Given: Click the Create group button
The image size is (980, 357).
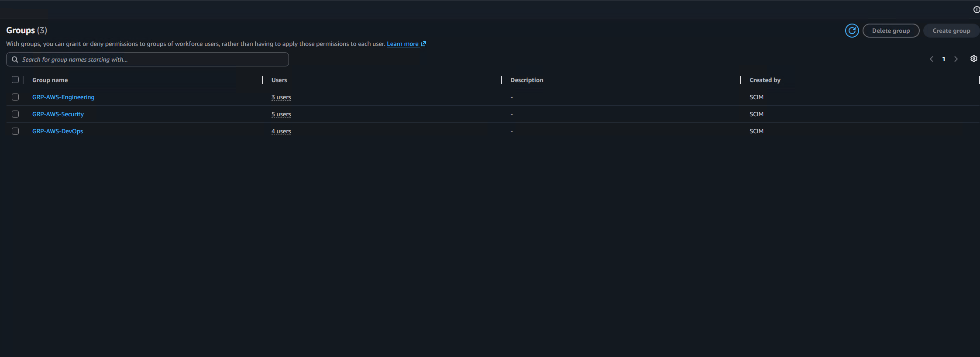Looking at the screenshot, I should pos(951,31).
